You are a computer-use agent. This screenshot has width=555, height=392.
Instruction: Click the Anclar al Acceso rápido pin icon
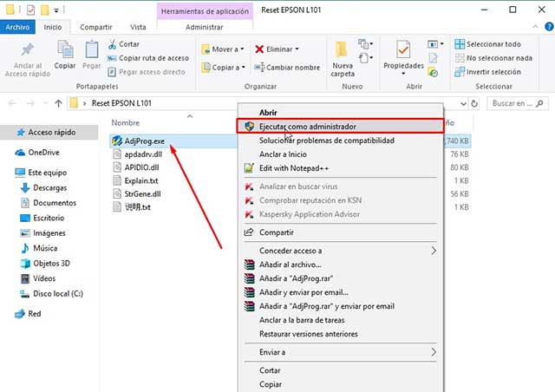coord(27,49)
